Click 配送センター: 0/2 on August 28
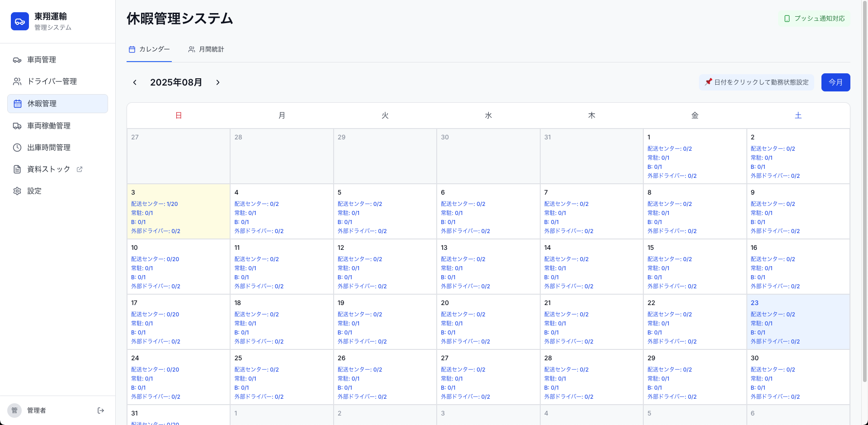The image size is (868, 425). point(566,370)
